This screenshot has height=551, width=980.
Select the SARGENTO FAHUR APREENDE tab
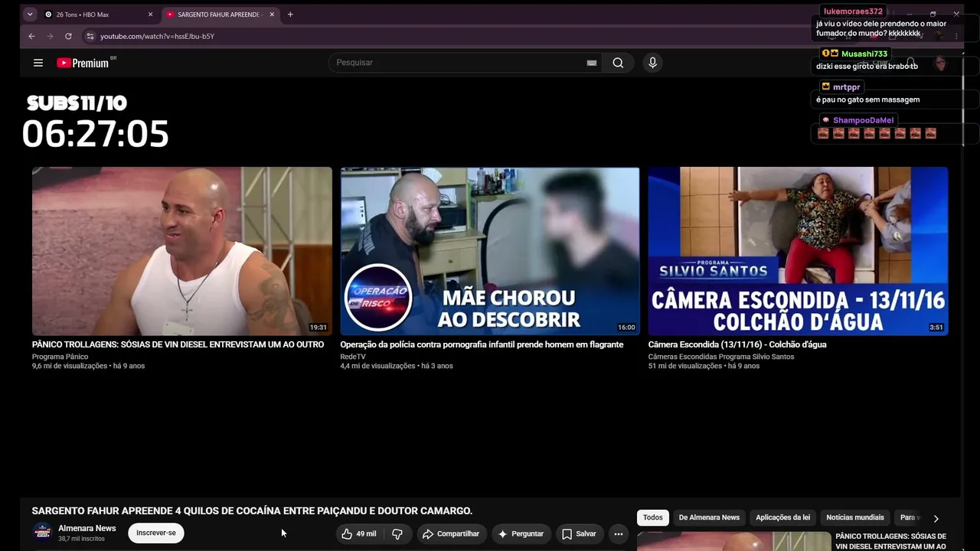(x=220, y=15)
